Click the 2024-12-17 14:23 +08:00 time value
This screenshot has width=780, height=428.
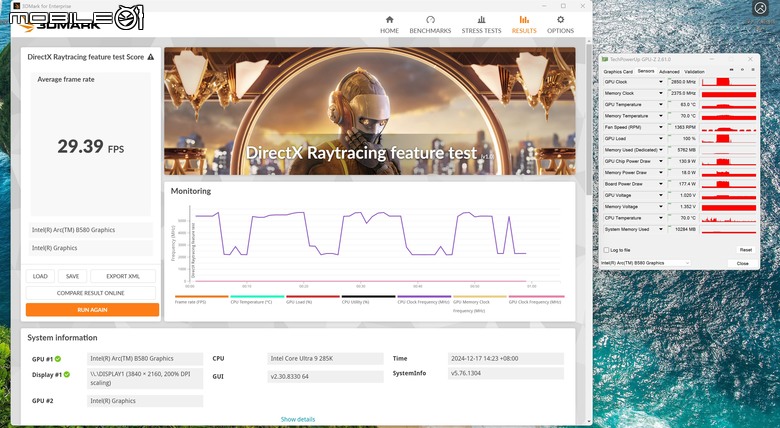tap(506, 358)
